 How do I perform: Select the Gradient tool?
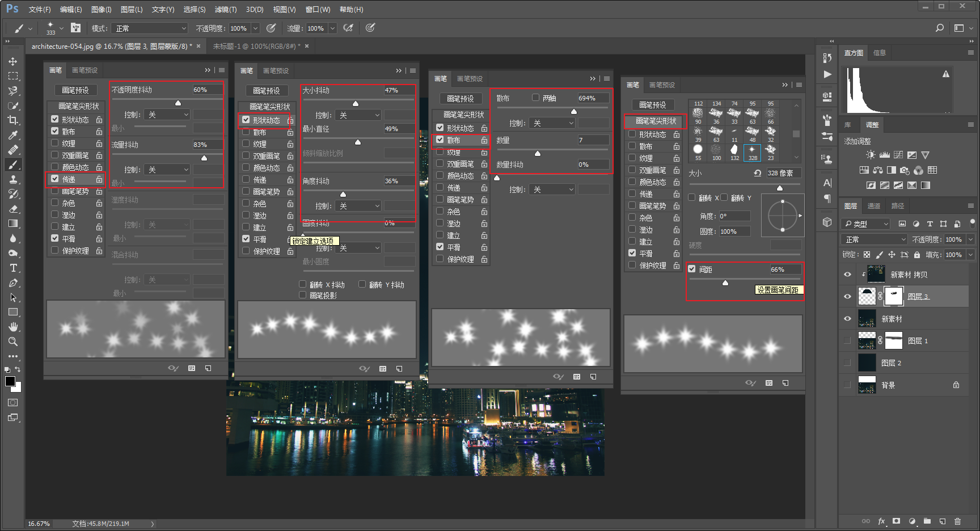click(x=13, y=224)
